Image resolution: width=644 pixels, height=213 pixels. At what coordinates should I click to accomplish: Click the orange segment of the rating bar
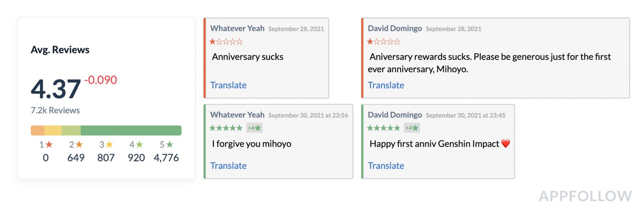tap(38, 130)
